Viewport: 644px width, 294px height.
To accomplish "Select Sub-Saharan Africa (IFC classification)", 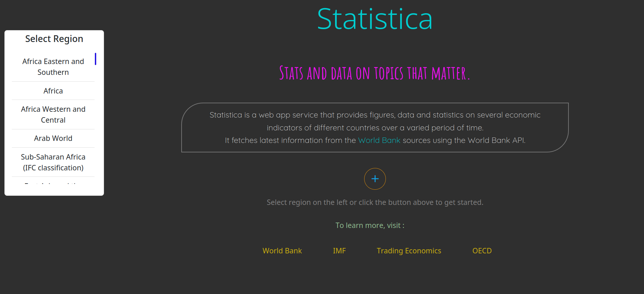I will click(53, 162).
